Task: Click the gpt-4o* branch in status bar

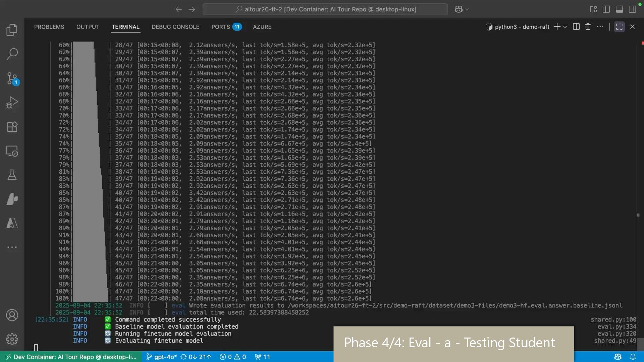Action: coord(161,357)
